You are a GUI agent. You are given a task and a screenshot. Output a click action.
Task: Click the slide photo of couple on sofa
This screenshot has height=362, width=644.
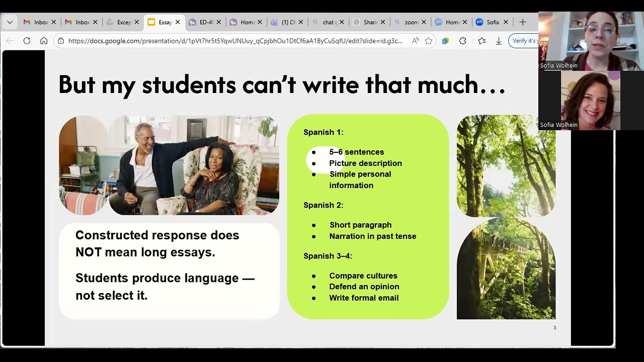click(x=169, y=165)
